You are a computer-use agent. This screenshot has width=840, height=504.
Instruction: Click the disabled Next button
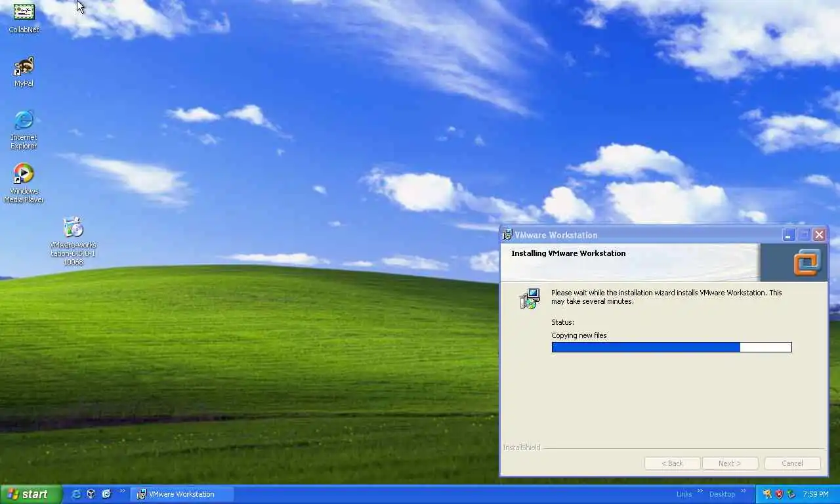(730, 463)
